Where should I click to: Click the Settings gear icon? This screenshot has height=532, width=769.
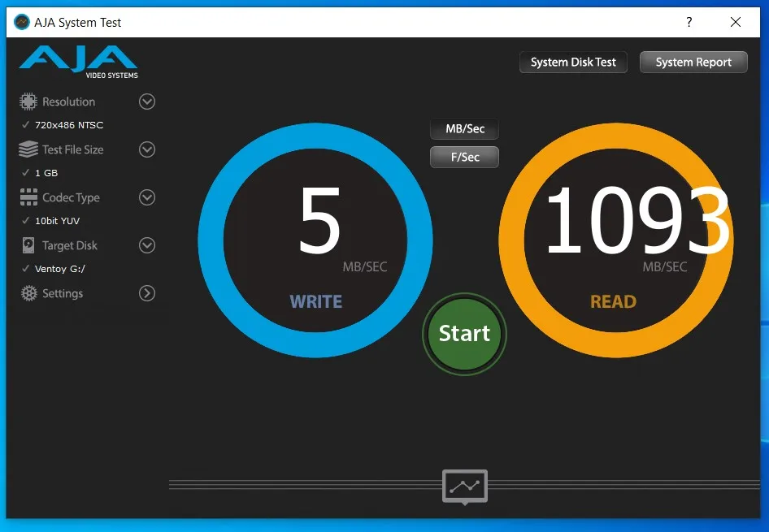tap(29, 293)
